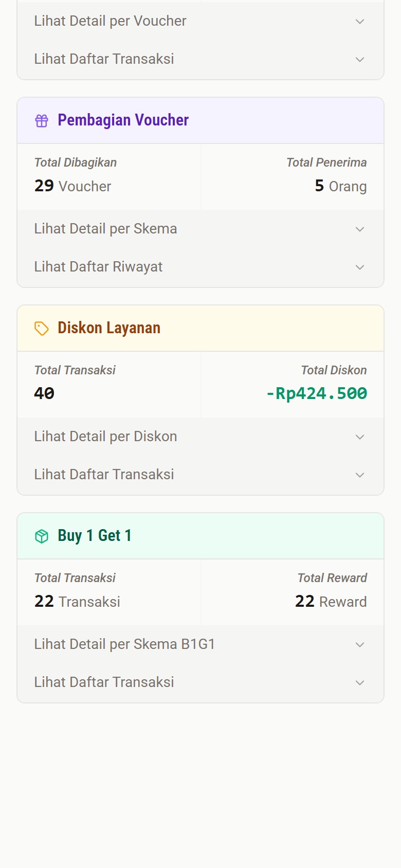Click the tag icon beside Diskon Layanan
Image resolution: width=401 pixels, height=868 pixels.
click(x=42, y=329)
